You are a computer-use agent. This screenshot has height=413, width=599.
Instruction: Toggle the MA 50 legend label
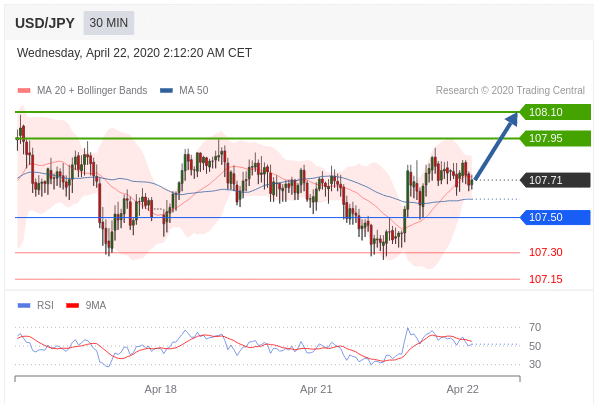194,90
